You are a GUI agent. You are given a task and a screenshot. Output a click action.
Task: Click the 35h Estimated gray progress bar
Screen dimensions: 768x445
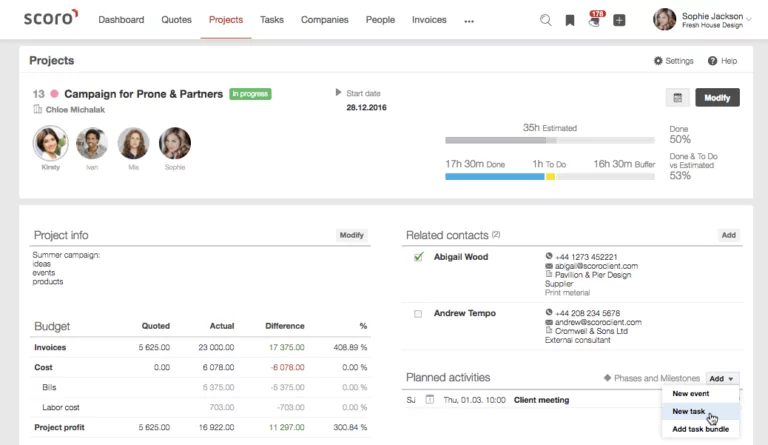550,141
